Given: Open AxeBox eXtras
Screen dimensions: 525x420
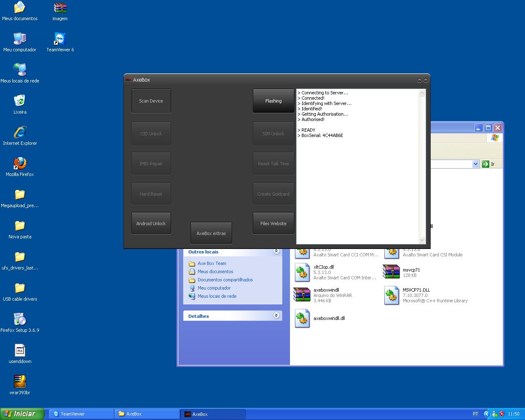Looking at the screenshot, I should 211,233.
